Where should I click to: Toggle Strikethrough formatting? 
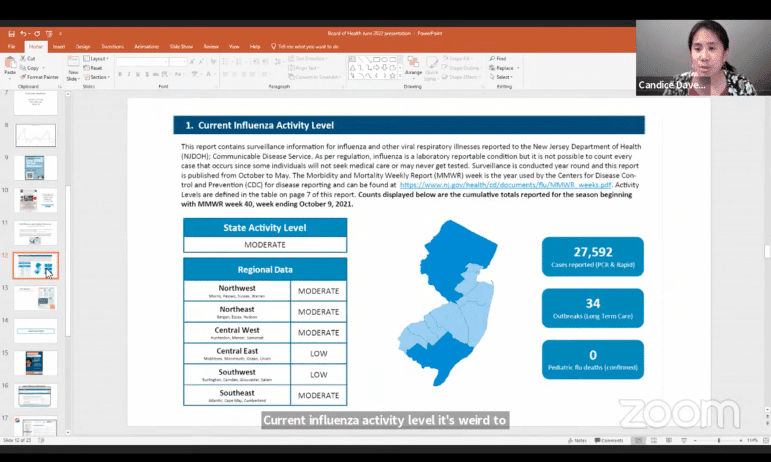(x=155, y=74)
